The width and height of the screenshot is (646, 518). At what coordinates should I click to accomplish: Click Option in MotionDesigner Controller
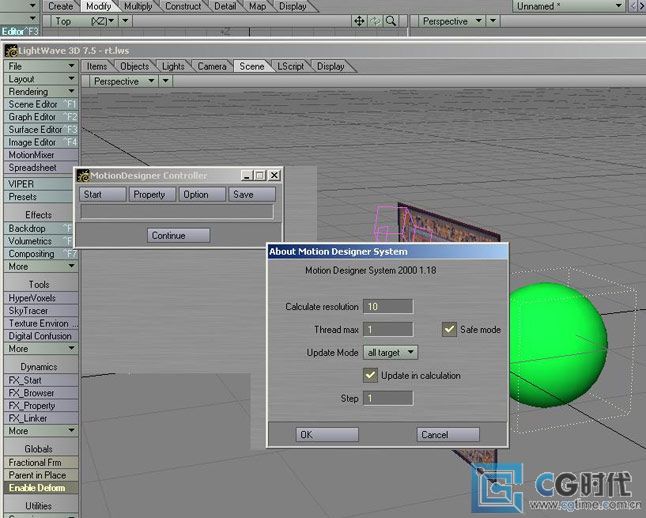202,195
